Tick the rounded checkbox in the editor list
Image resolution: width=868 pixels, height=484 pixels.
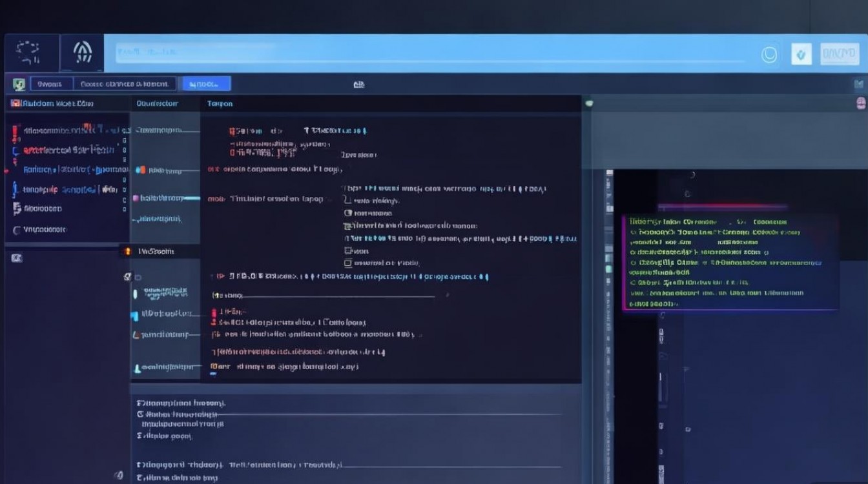(x=348, y=212)
